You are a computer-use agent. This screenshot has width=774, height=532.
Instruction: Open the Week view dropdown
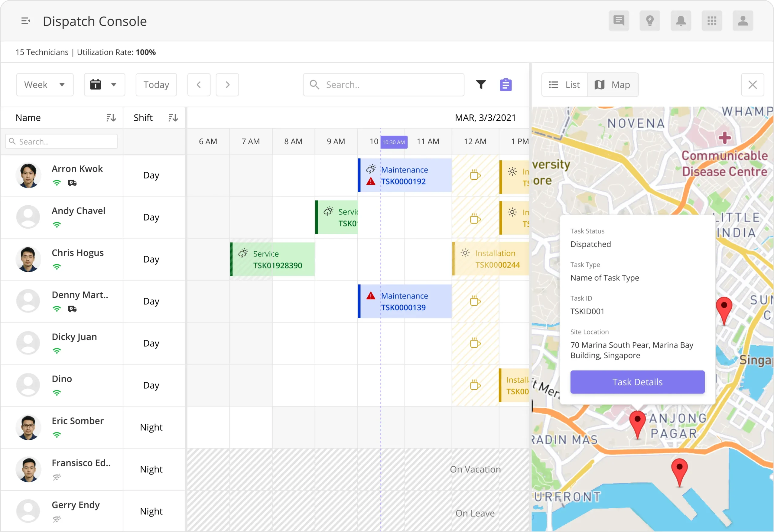pos(45,85)
